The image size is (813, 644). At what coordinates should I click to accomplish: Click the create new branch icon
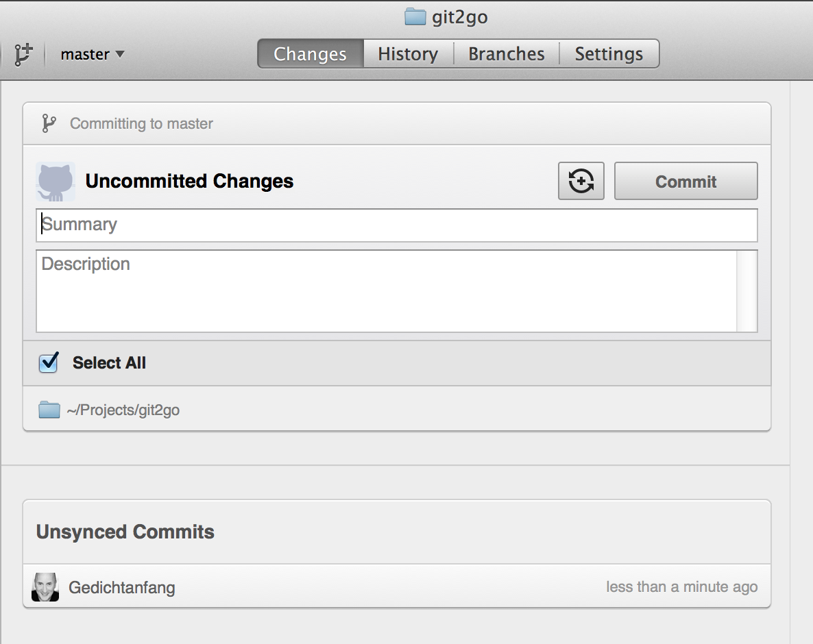23,54
